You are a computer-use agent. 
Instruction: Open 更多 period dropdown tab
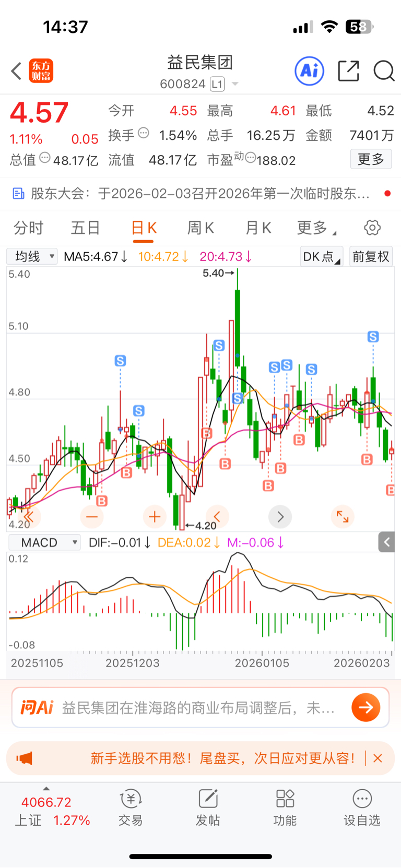[316, 228]
